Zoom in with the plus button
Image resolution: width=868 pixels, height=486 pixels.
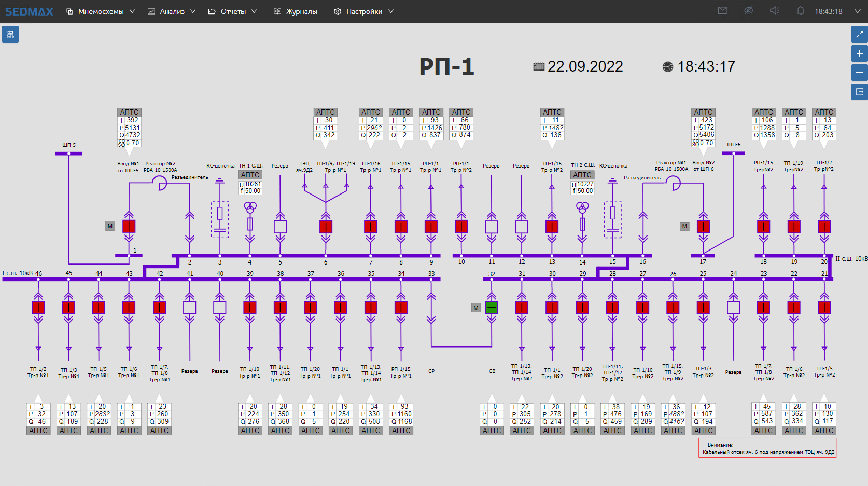(859, 53)
